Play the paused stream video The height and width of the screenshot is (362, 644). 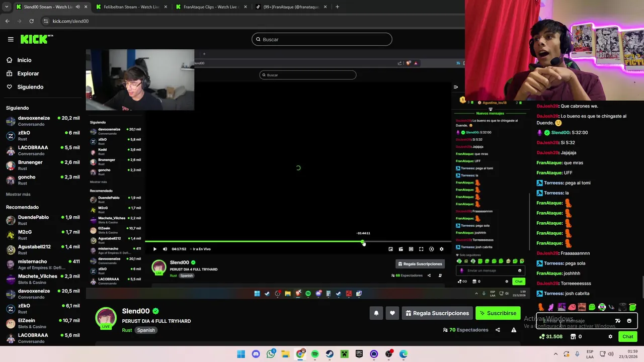pos(154,249)
